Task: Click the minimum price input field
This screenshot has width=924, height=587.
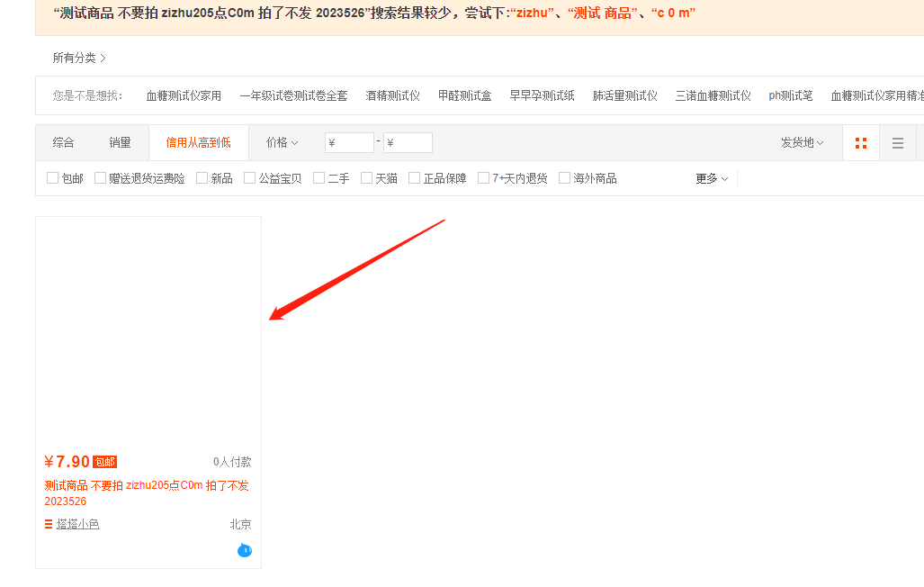Action: point(349,142)
